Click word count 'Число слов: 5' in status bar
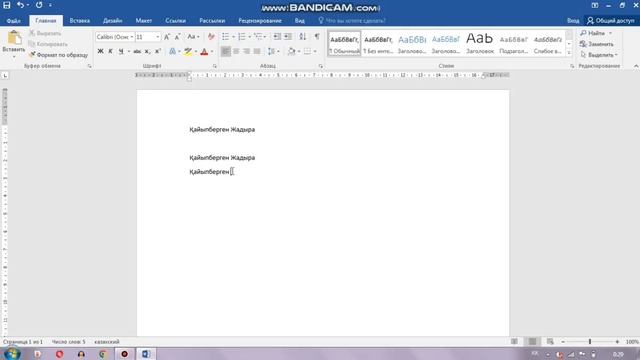 (69, 342)
